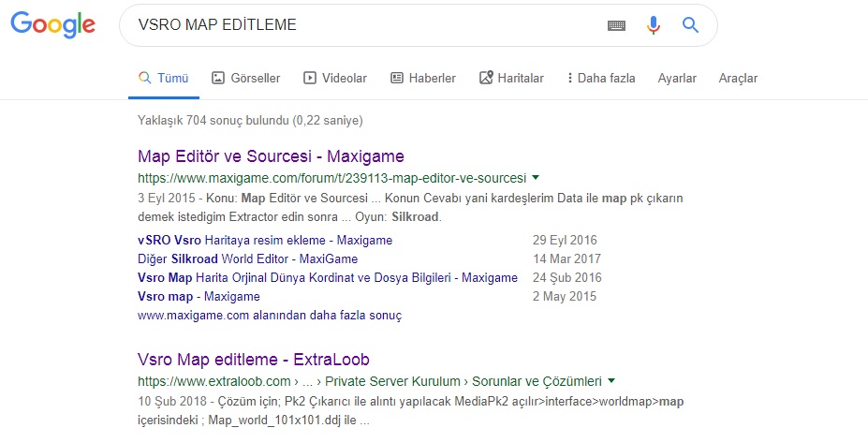The width and height of the screenshot is (868, 443).
Task: Open the Haberler tab
Action: pos(423,78)
